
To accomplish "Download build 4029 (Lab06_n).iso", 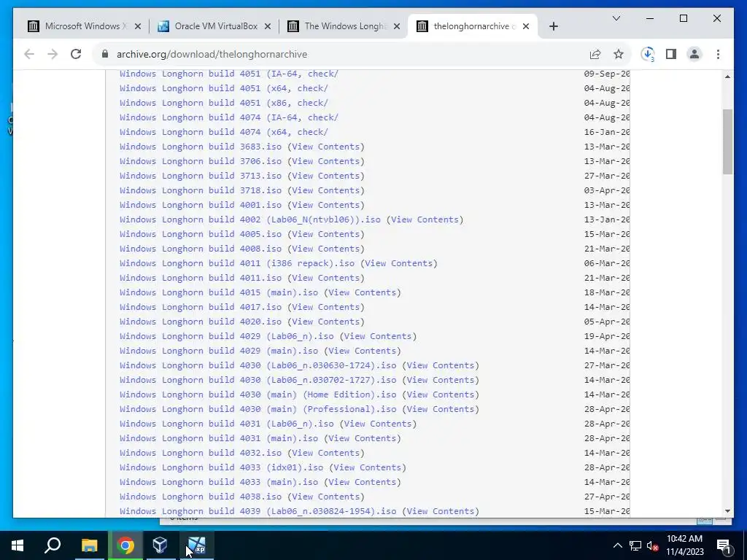I will (226, 336).
